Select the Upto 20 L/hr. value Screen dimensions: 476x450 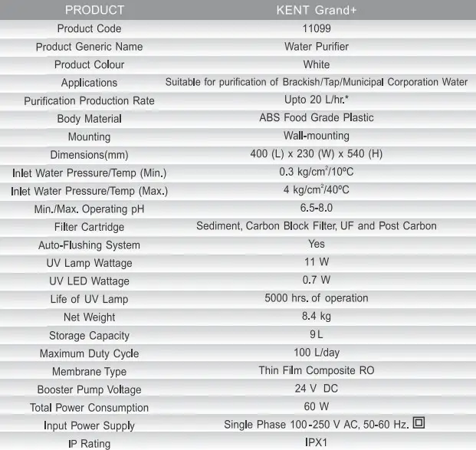pyautogui.click(x=316, y=100)
